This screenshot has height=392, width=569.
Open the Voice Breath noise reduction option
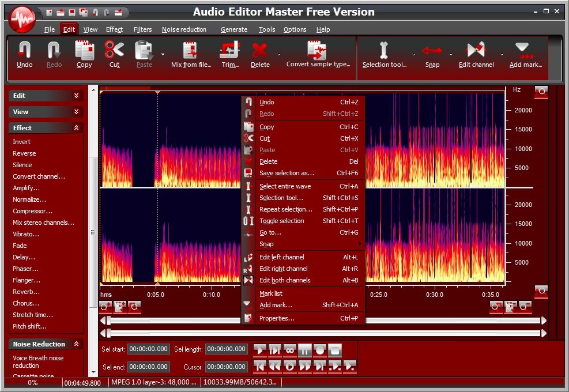[38, 361]
